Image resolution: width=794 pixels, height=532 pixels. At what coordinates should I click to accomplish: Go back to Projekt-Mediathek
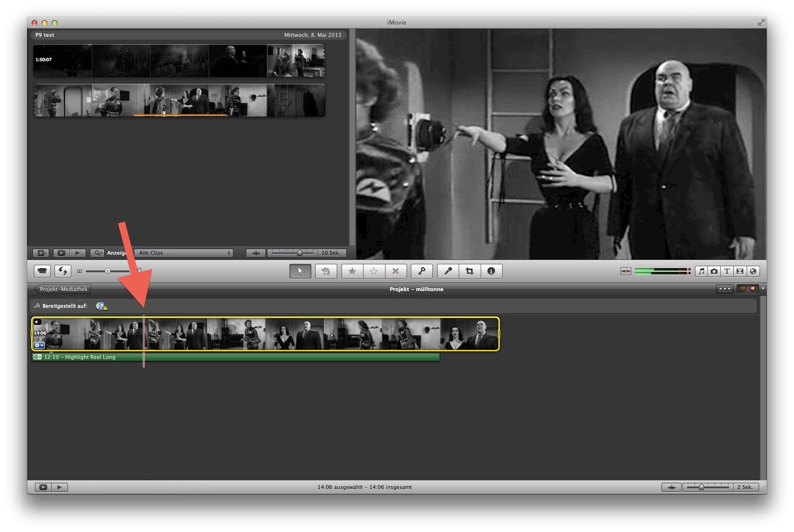pyautogui.click(x=63, y=289)
